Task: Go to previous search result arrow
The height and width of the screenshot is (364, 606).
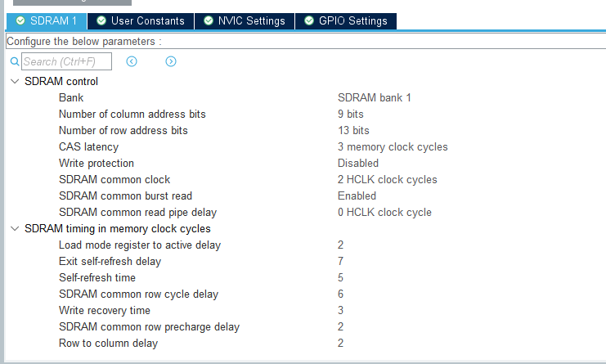Action: click(132, 61)
